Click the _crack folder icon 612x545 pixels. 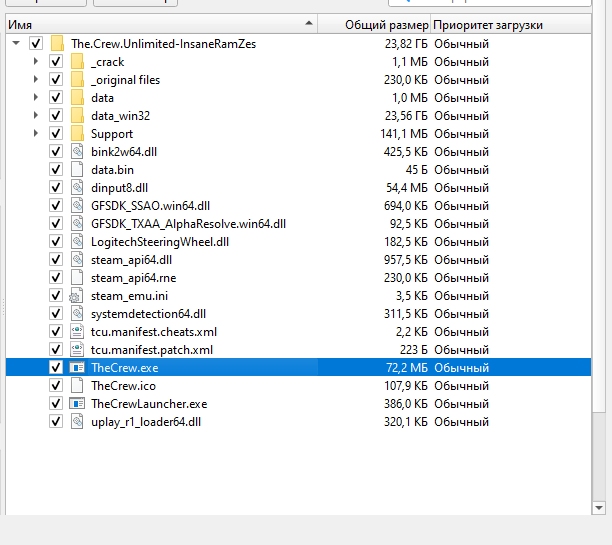[77, 62]
